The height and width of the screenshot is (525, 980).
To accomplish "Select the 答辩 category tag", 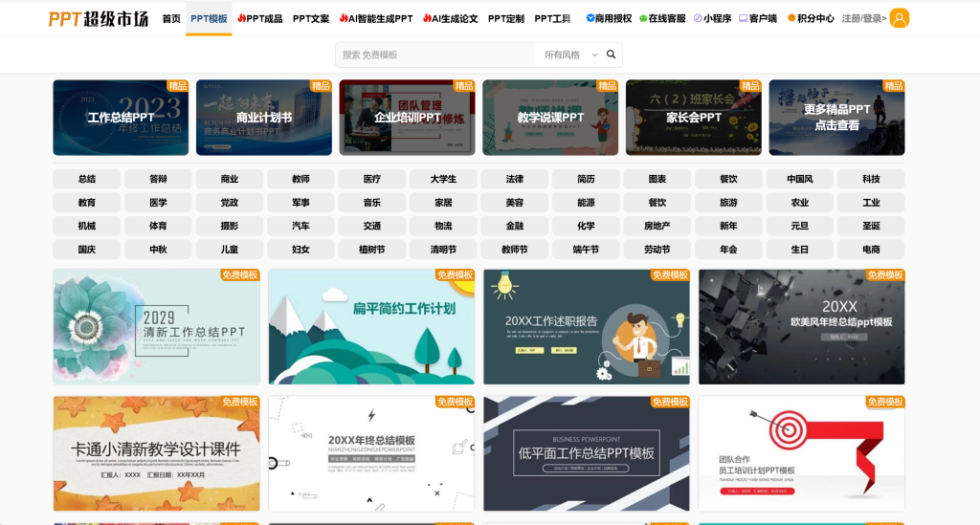I will 158,179.
